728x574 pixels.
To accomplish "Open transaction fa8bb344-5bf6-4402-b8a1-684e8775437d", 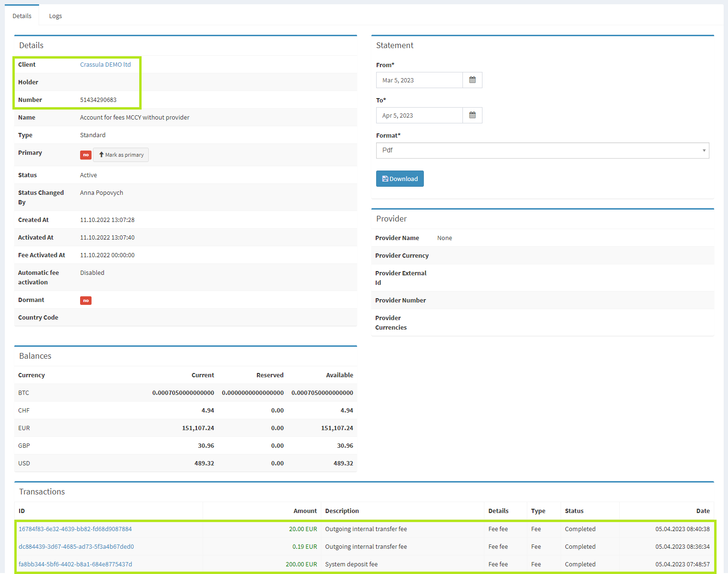I will pos(75,564).
